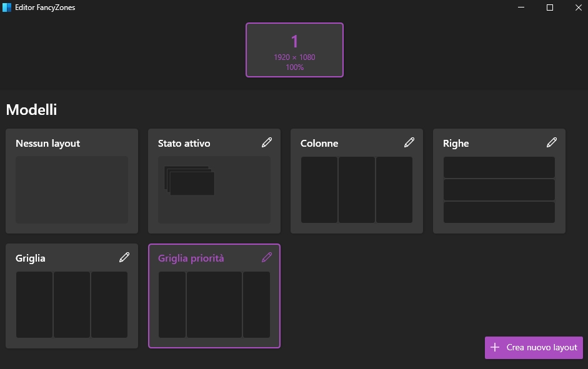The height and width of the screenshot is (369, 588).
Task: Click Crea nuovo layout button
Action: coord(534,348)
